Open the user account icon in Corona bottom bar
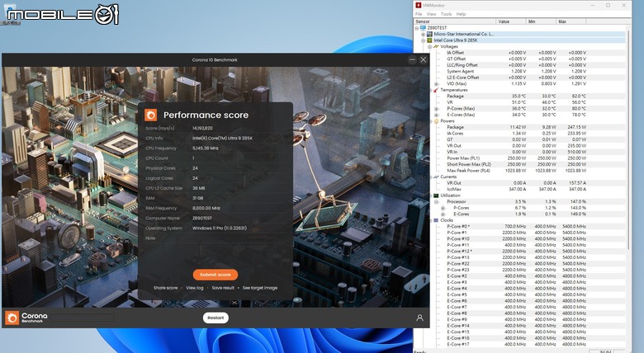 [x=419, y=318]
